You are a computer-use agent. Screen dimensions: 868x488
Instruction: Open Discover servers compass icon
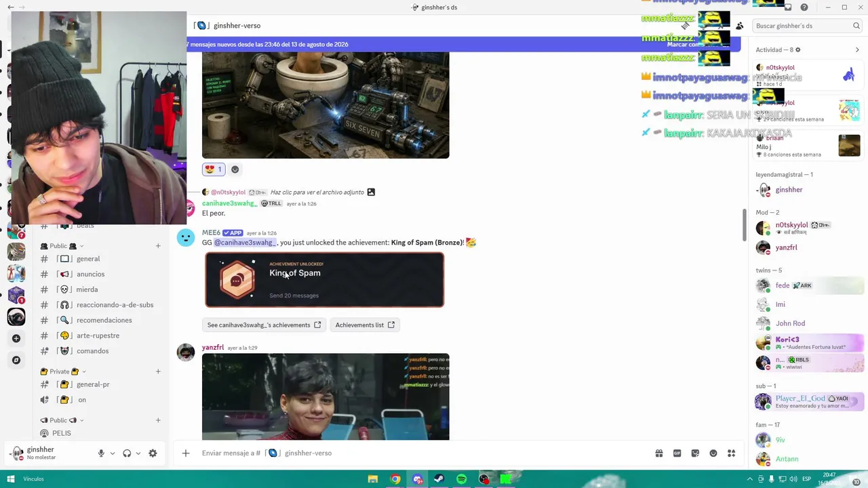point(16,360)
